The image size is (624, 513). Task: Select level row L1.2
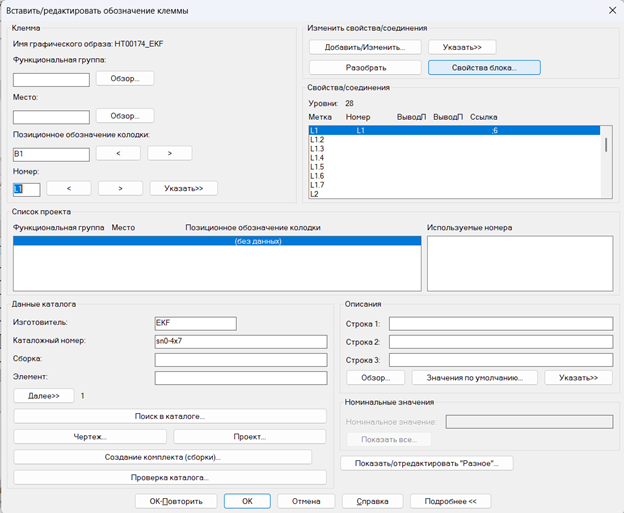click(x=454, y=140)
